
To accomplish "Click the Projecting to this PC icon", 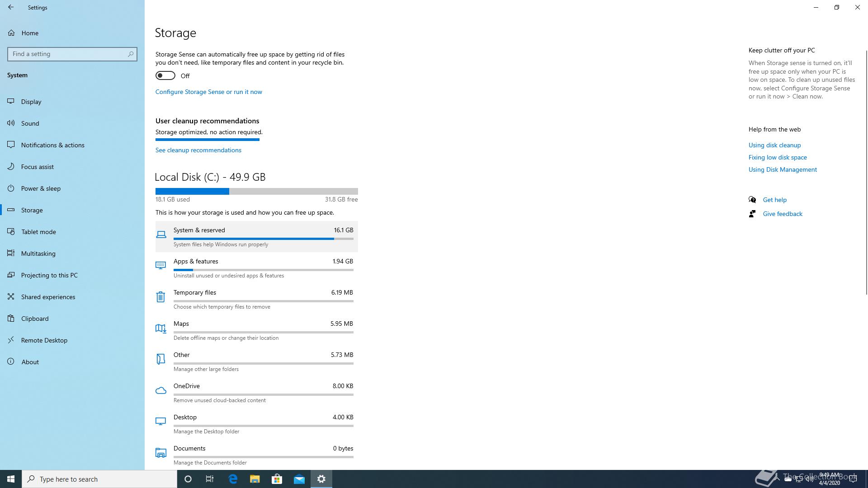I will 11,275.
